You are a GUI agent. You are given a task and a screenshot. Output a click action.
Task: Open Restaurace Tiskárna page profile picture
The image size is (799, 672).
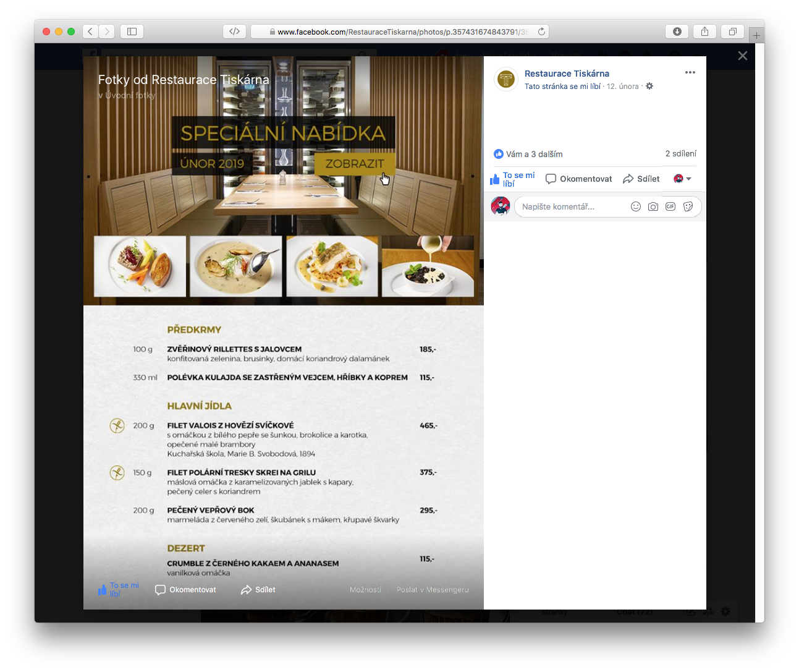506,79
